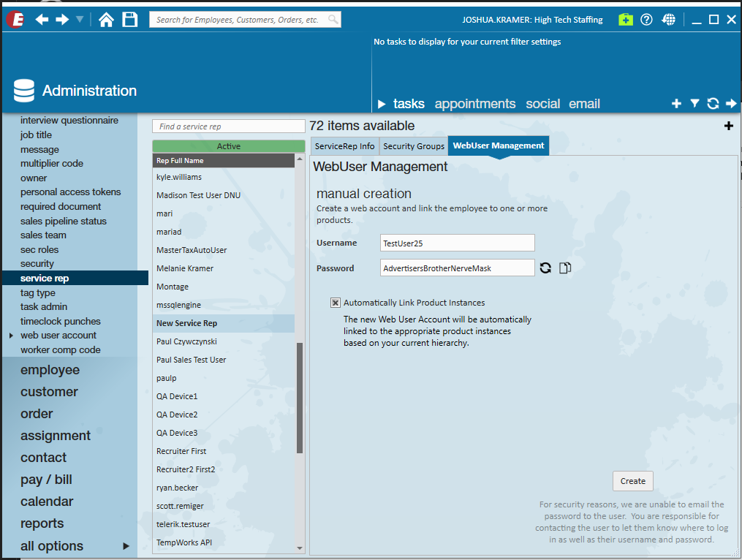Screen dimensions: 742x560
Task: Open interview questionnaire in sidebar
Action: tap(69, 120)
